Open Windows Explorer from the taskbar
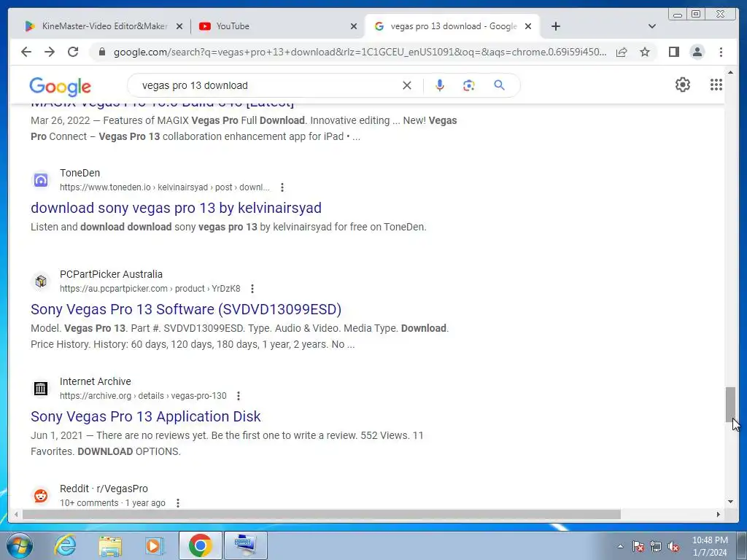 (110, 545)
